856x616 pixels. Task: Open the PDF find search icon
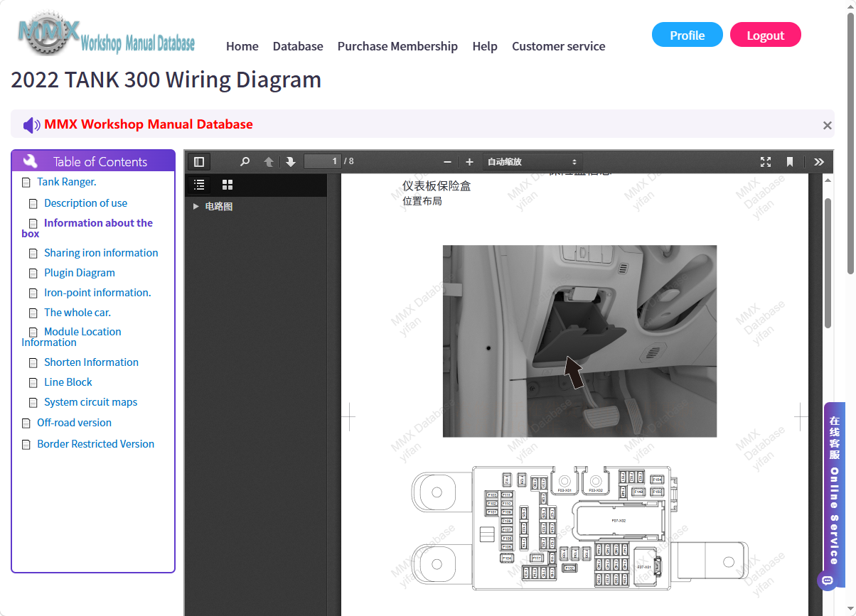(245, 162)
